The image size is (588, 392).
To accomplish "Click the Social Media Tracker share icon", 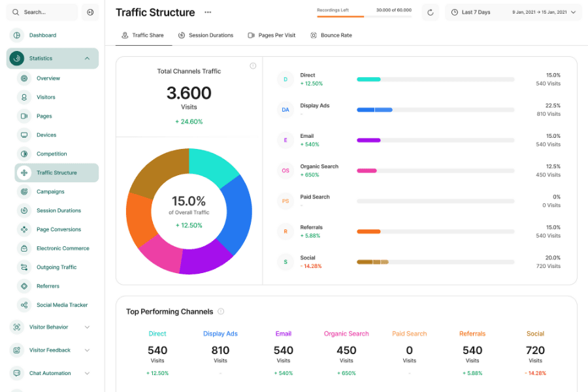I will (x=24, y=305).
